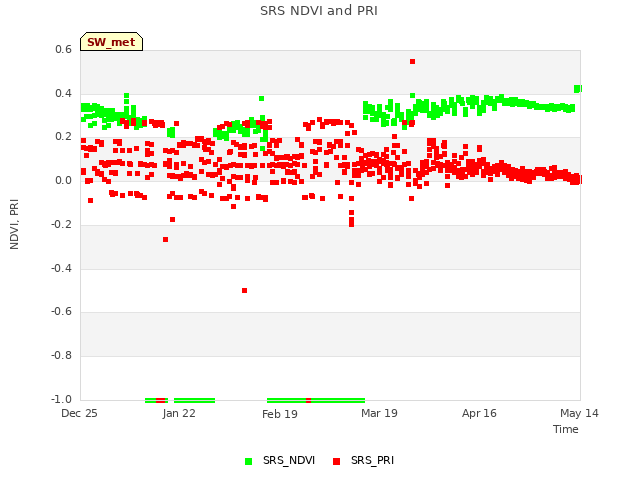Image resolution: width=640 pixels, height=480 pixels.
Task: Click the chart title SRS NDVI and PRI
Action: point(319,11)
